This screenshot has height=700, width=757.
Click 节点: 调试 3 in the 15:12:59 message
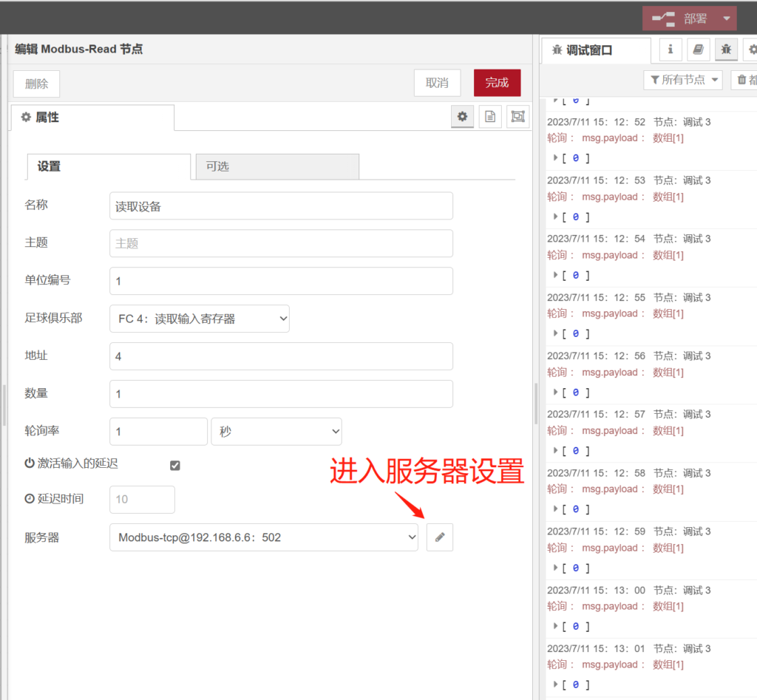click(682, 531)
